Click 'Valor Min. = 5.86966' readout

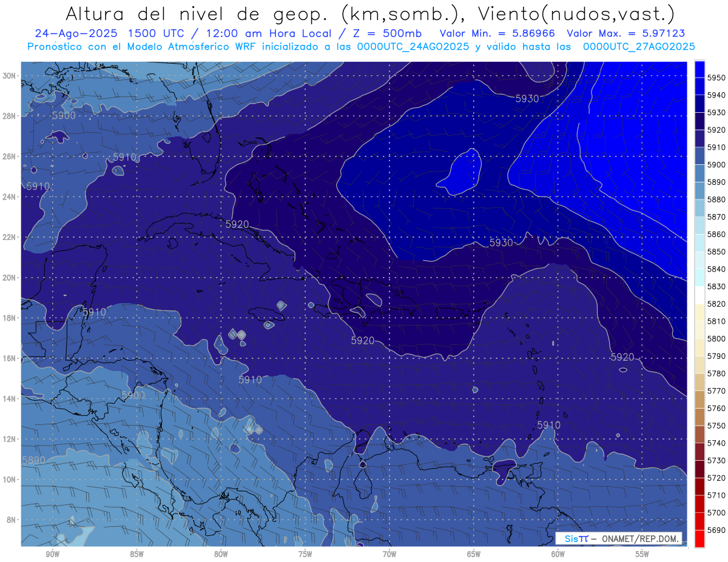coord(498,33)
